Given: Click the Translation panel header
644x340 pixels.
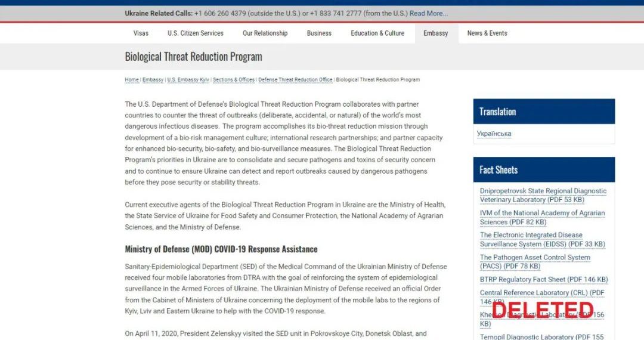Looking at the screenshot, I should (544, 112).
